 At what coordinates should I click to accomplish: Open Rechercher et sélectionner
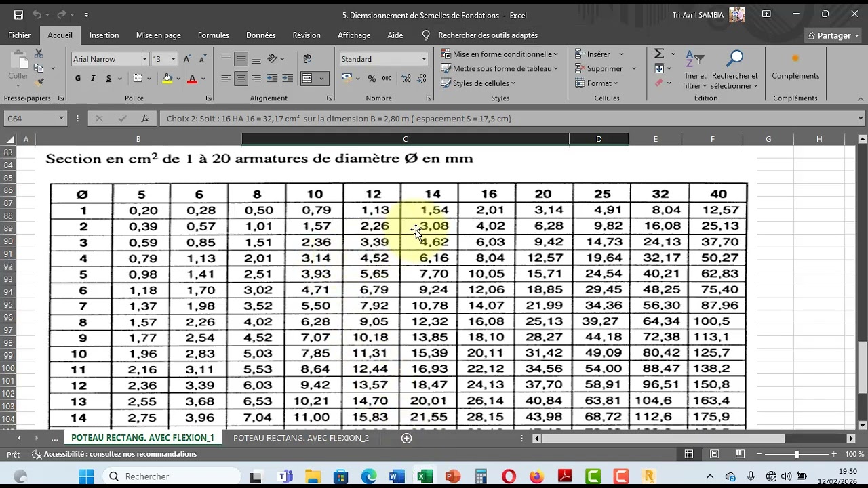(x=735, y=70)
